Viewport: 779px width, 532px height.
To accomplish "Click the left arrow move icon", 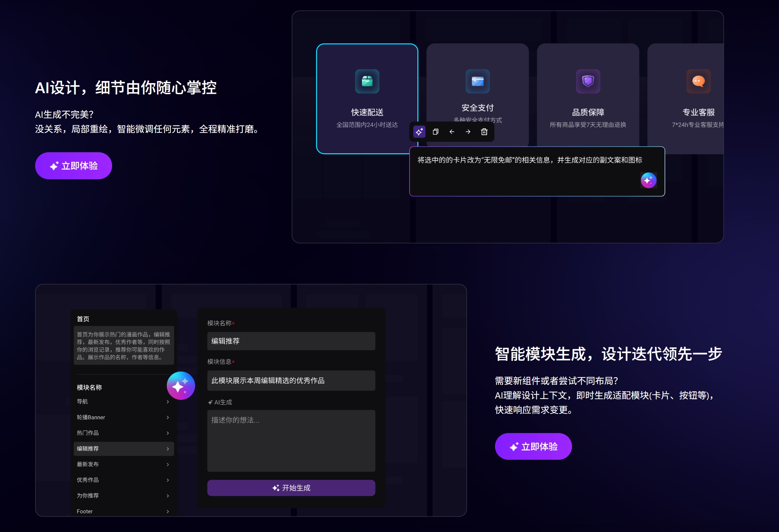I will point(452,132).
